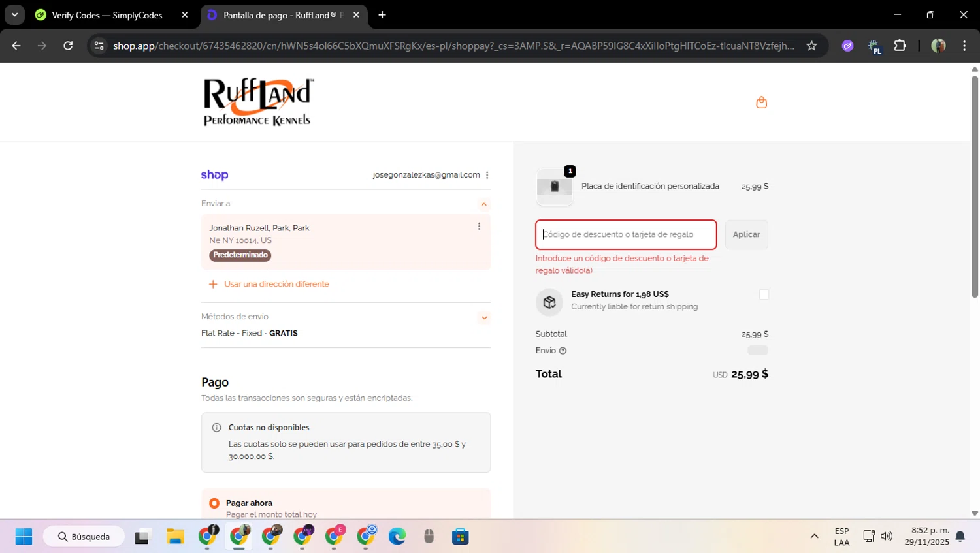Open Chrome profile avatar

coord(938,46)
